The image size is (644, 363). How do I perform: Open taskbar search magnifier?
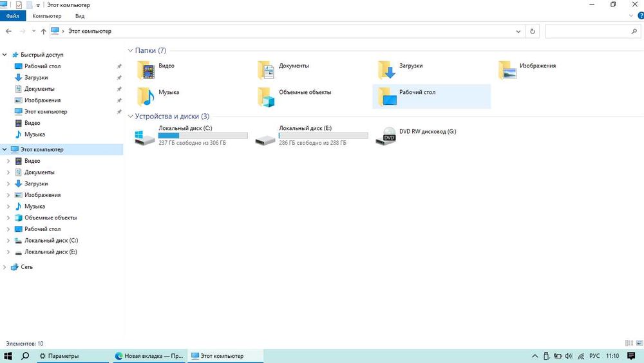coord(25,356)
